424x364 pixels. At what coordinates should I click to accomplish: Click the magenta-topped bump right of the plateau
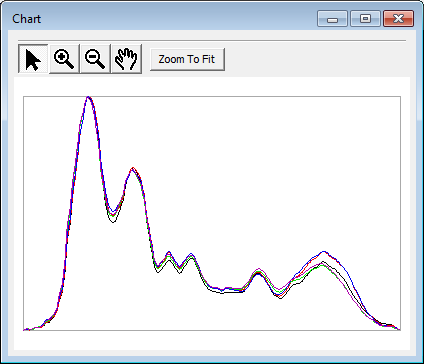pos(258,271)
